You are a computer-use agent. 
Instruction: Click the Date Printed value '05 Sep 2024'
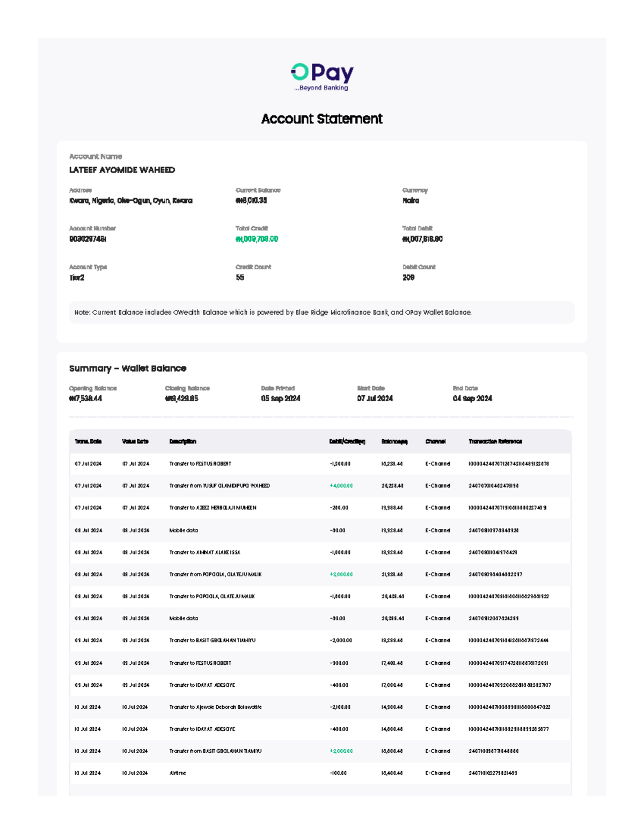[281, 398]
